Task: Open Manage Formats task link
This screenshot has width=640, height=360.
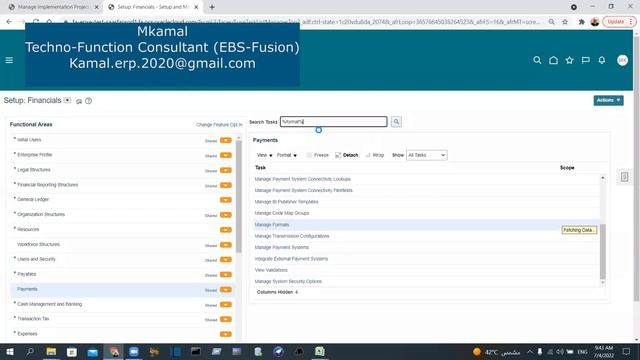Action: [272, 225]
